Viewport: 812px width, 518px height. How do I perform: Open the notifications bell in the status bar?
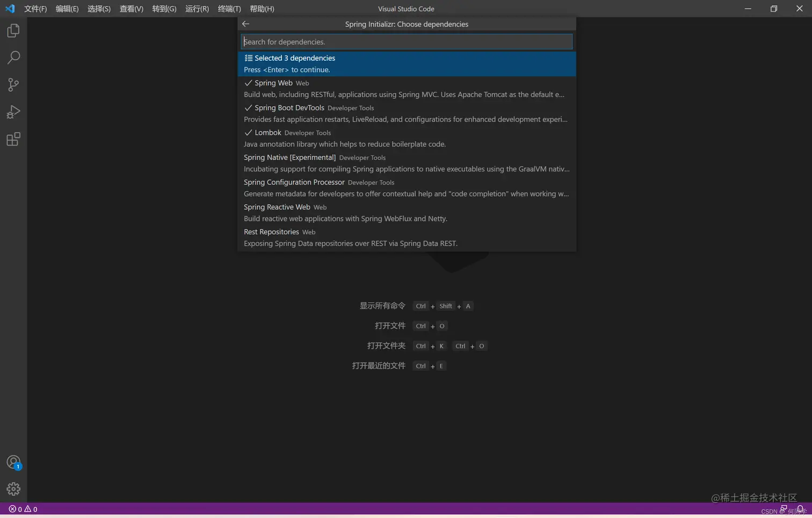click(x=800, y=509)
